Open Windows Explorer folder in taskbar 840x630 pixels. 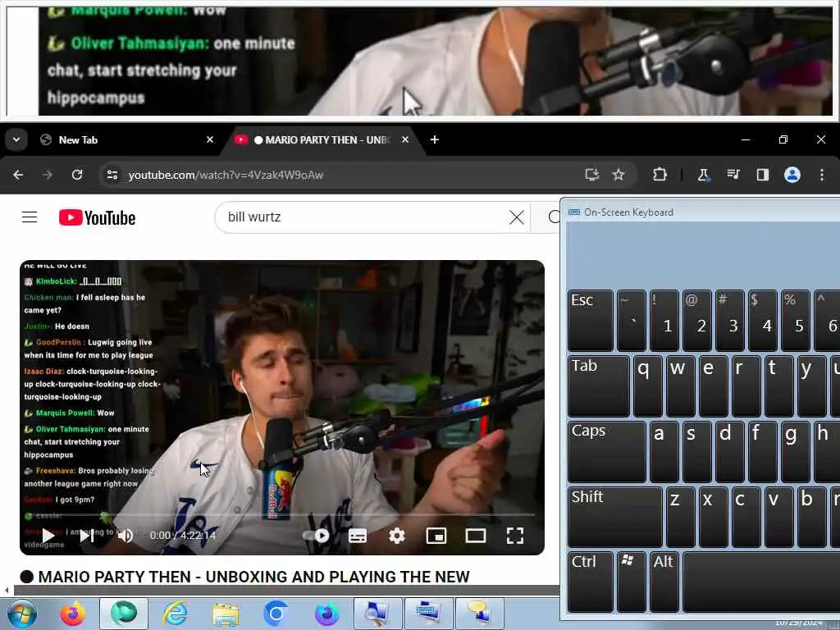coord(226,614)
